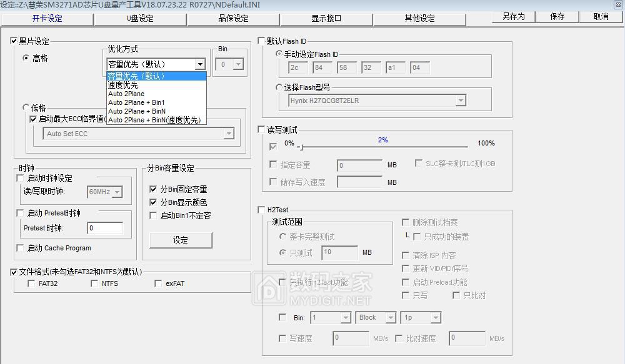Choose Auto 2Plane + Bin1 option
Screen dimensions: 625x364
coord(136,102)
